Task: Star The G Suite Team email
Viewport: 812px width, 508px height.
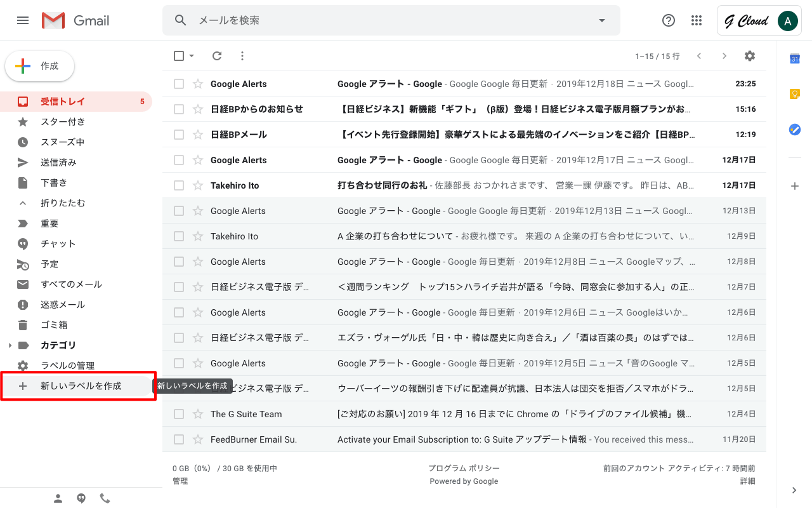Action: click(x=198, y=414)
